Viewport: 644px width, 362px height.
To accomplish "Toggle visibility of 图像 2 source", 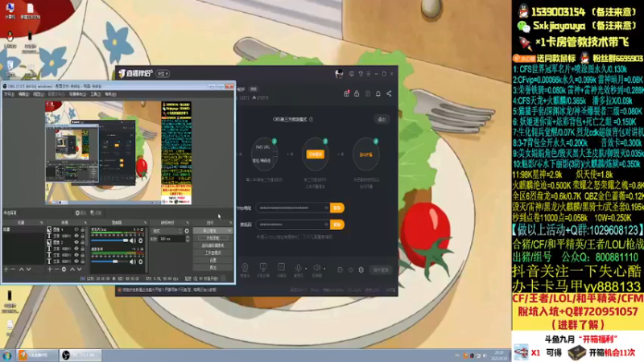I will (76, 243).
